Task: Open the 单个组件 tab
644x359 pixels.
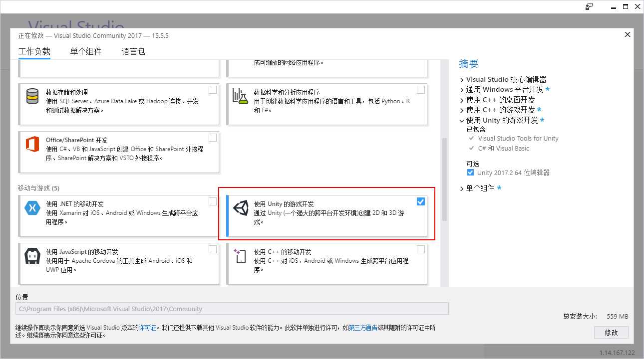Action: tap(86, 51)
